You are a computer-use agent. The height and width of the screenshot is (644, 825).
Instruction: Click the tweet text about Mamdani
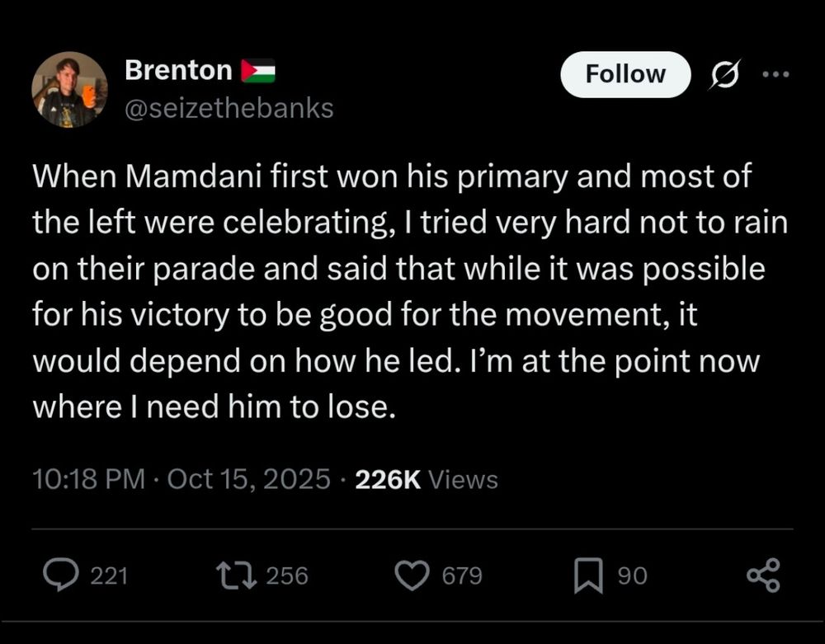[x=396, y=293]
